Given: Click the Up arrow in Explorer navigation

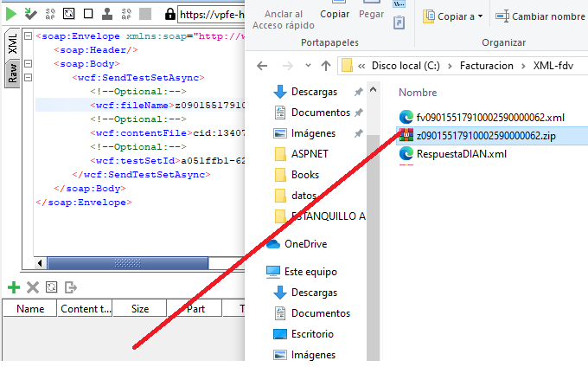Looking at the screenshot, I should click(325, 66).
